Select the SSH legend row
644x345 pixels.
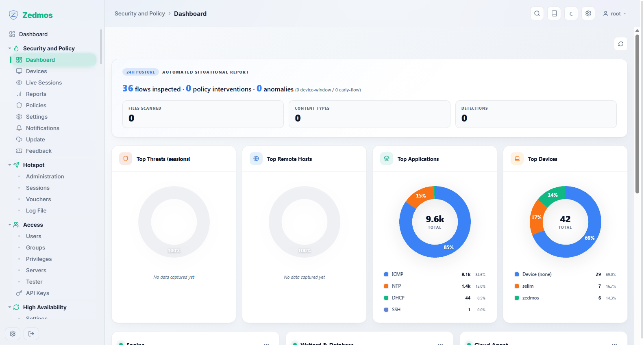[435, 310]
